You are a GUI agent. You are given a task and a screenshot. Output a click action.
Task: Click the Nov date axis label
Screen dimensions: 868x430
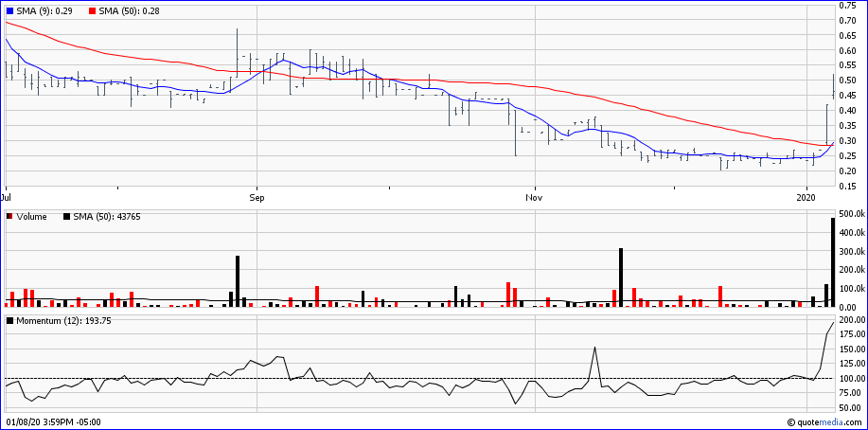pyautogui.click(x=534, y=197)
